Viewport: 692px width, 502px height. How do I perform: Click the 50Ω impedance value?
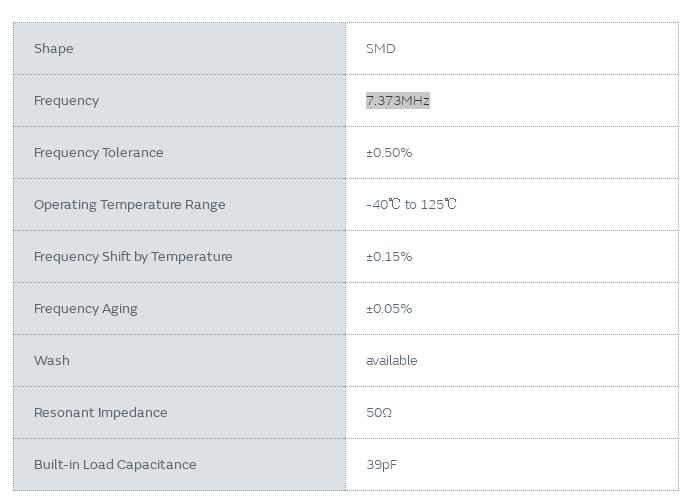(379, 412)
